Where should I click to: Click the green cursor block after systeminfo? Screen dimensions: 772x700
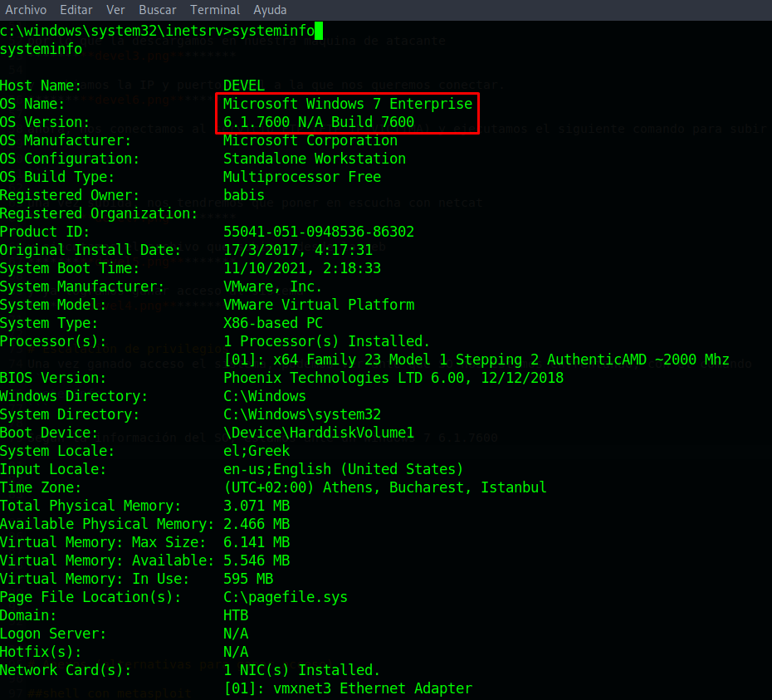point(319,32)
